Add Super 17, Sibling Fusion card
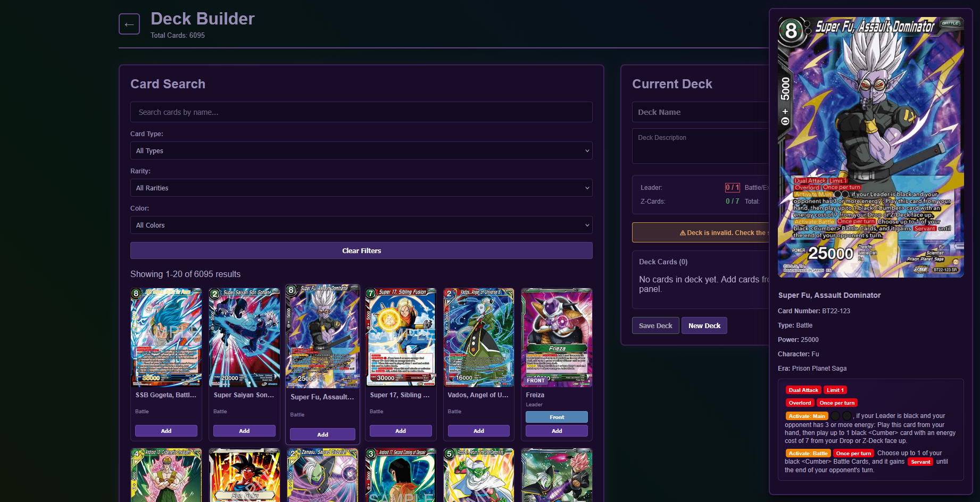This screenshot has height=502, width=980. click(401, 431)
